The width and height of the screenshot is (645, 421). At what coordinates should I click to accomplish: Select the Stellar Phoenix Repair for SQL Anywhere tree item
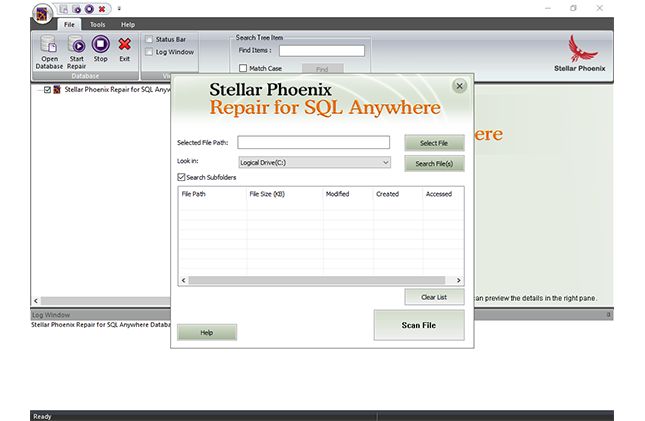pos(117,89)
